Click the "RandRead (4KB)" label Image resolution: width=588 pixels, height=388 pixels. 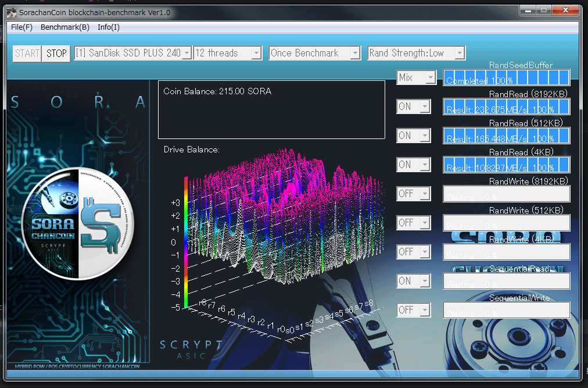click(521, 152)
